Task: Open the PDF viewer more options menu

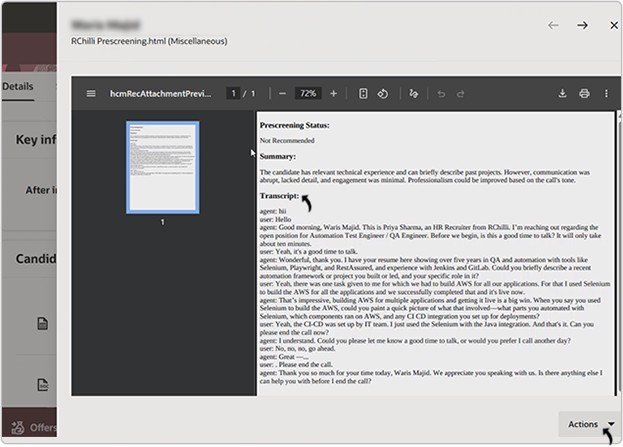Action: pyautogui.click(x=606, y=93)
